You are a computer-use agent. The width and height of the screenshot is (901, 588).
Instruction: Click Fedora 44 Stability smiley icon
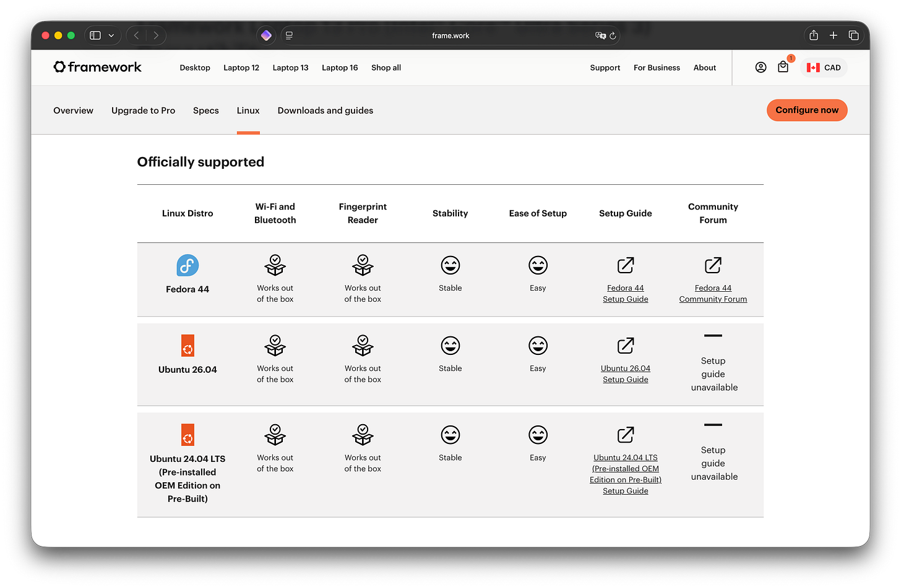click(x=450, y=265)
